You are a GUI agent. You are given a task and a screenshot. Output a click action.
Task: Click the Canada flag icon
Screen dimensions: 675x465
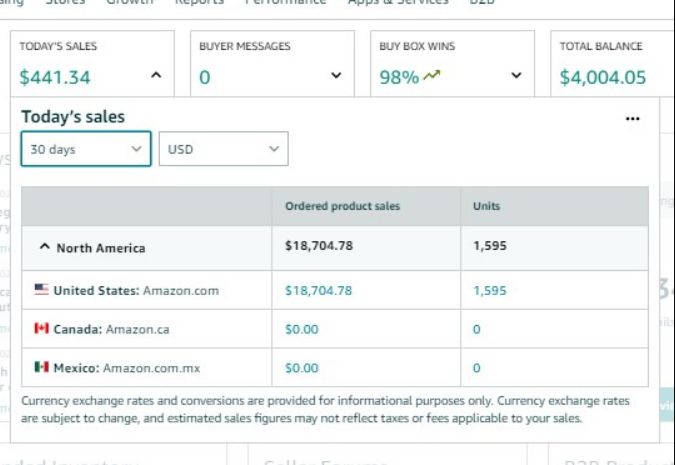point(41,328)
